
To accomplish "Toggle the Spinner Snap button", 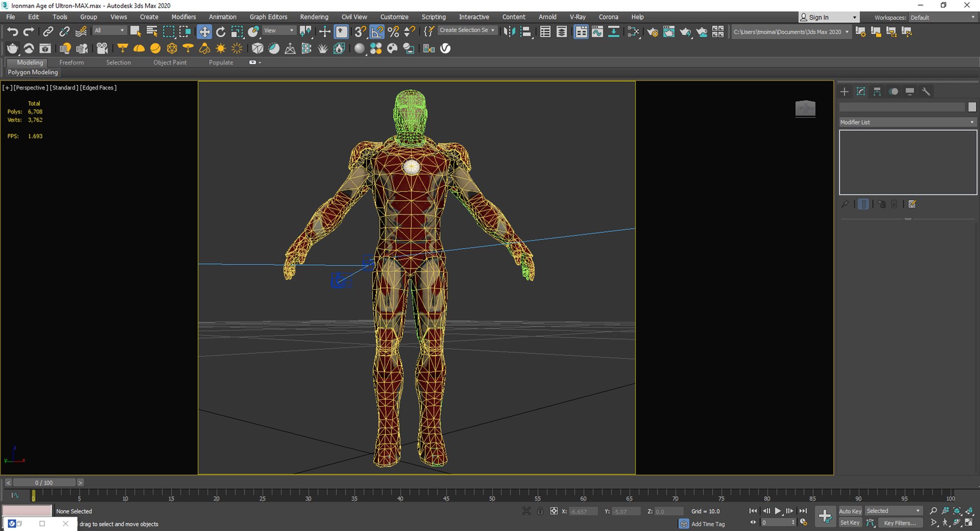I will tap(409, 32).
